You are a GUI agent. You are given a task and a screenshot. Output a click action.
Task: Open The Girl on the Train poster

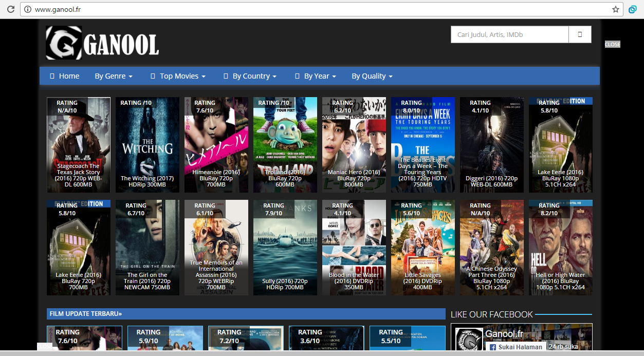(x=148, y=248)
